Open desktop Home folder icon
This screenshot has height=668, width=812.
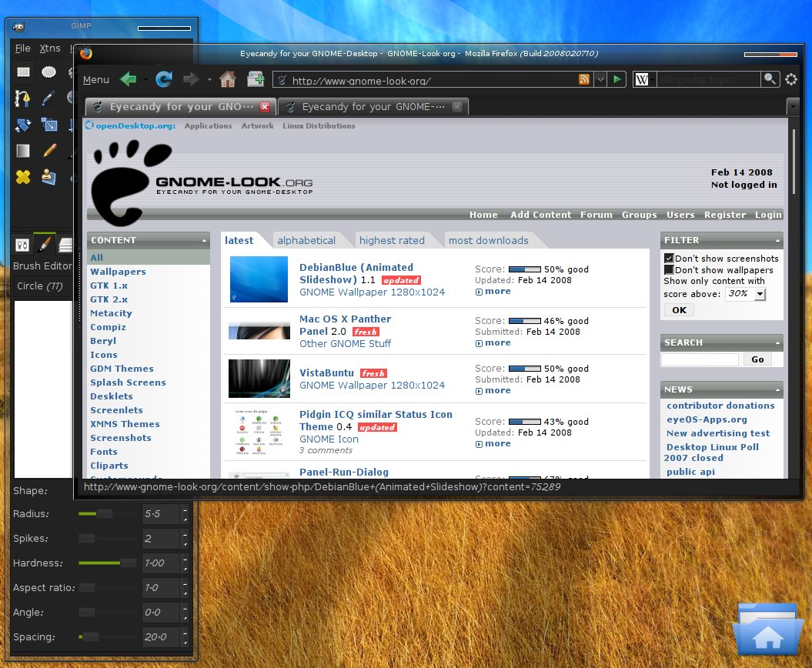(x=767, y=629)
